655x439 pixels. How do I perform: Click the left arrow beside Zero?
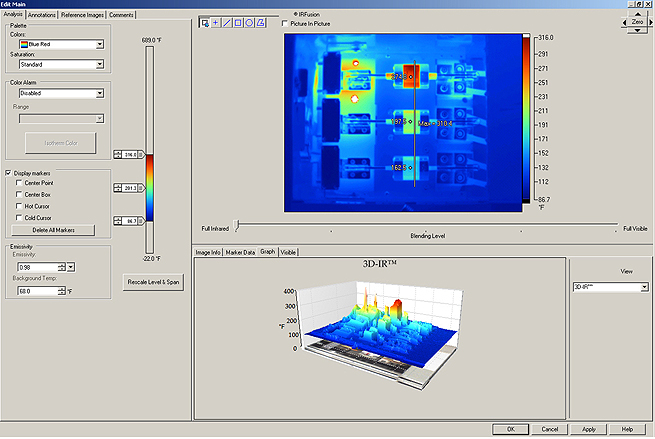(625, 22)
